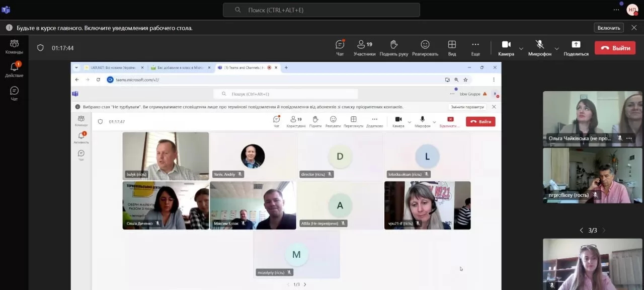Screen dimensions: 644x290
Task: Open Еще more options menu
Action: (x=475, y=48)
